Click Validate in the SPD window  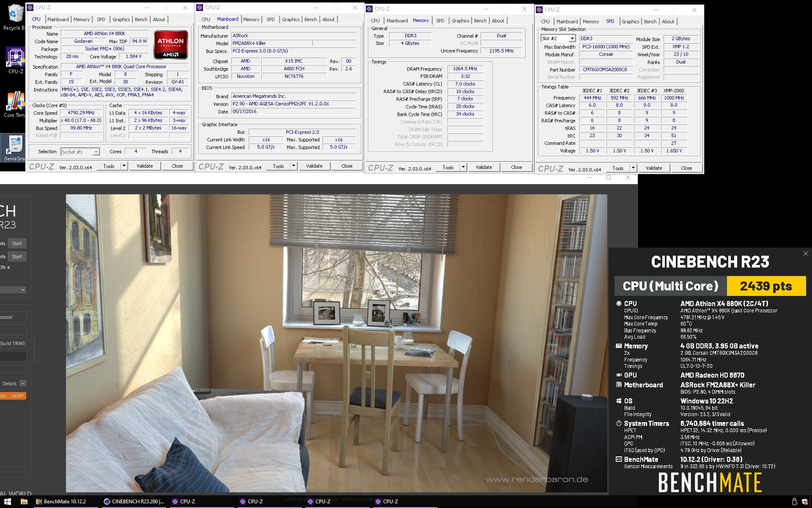coord(654,168)
